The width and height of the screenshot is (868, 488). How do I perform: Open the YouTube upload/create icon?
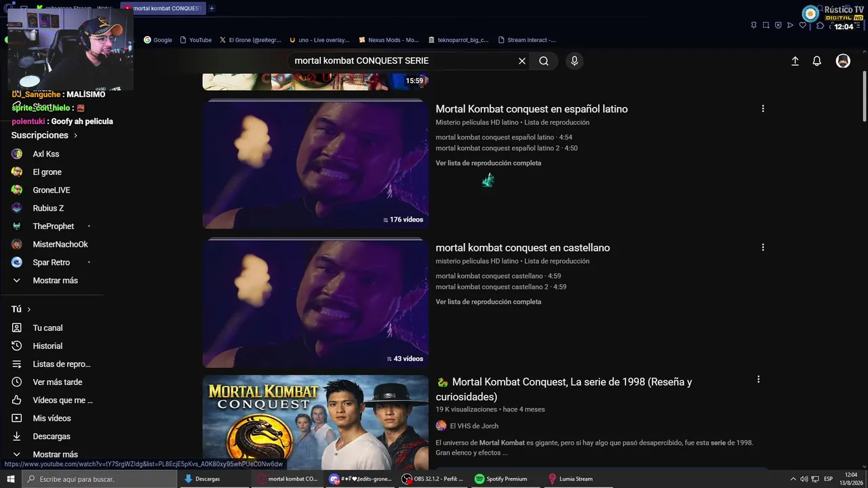click(795, 61)
